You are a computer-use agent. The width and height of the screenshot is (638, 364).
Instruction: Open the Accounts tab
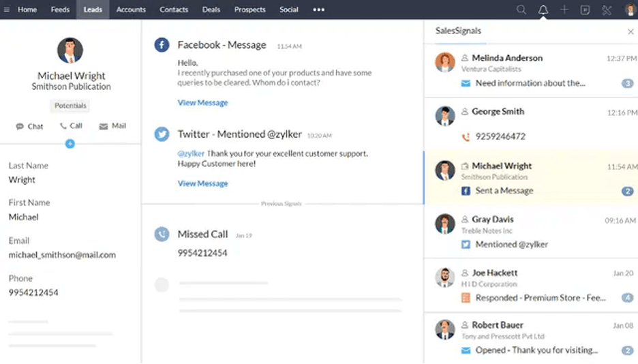tap(131, 10)
